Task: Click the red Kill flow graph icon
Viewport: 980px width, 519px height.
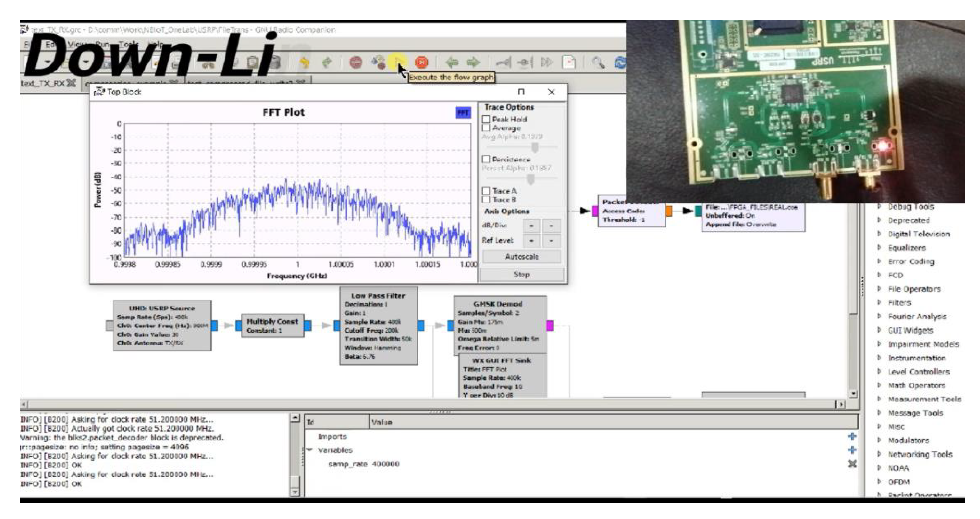Action: [421, 62]
